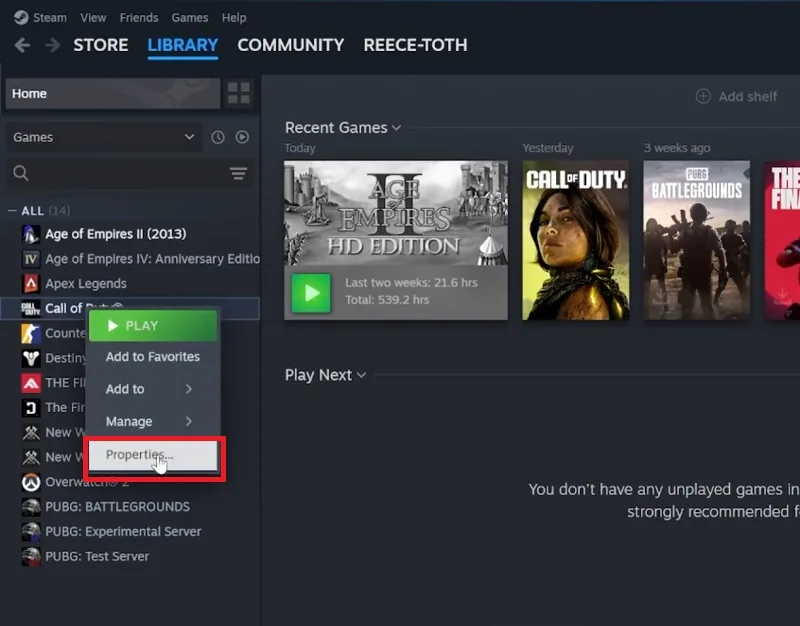
Task: Open Age of Empires II HD banner
Action: pos(396,213)
